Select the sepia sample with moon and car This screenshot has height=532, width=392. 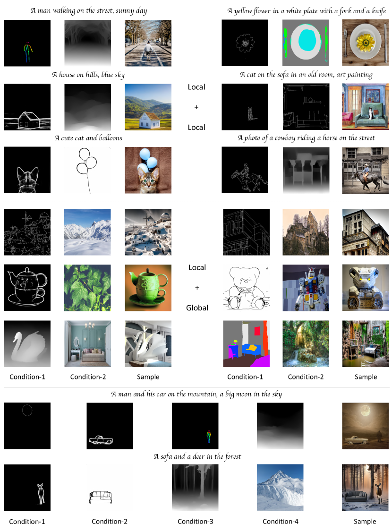[365, 426]
